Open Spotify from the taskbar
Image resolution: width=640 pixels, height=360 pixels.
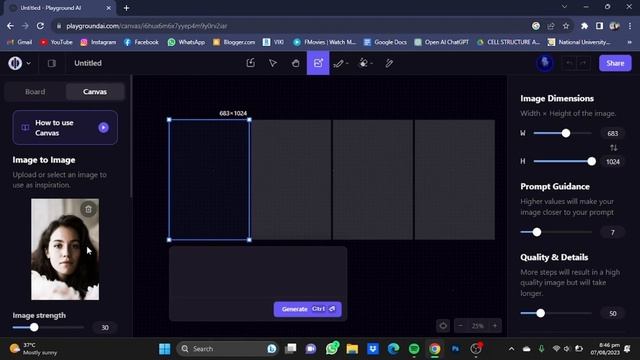[414, 349]
